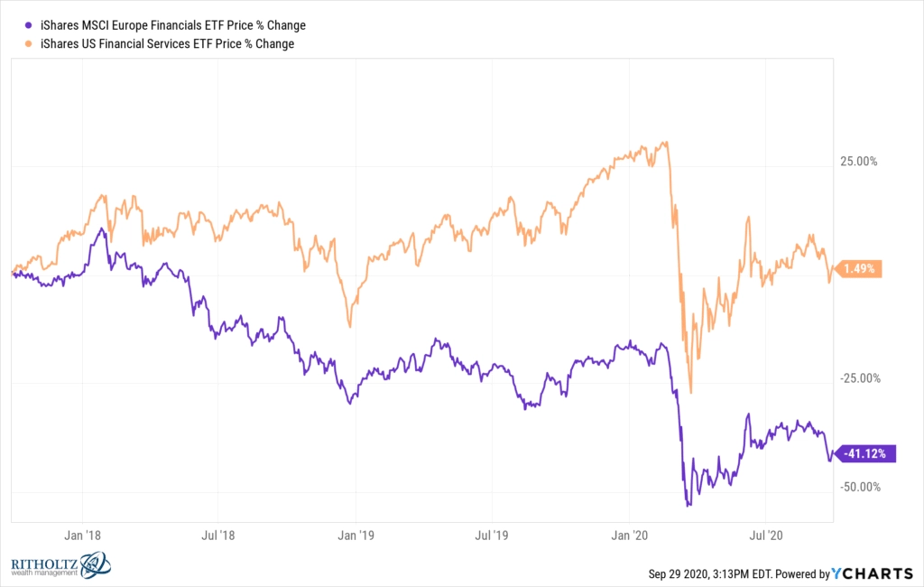Select the iShares MSCI Europe Financials ETF label

tap(173, 25)
